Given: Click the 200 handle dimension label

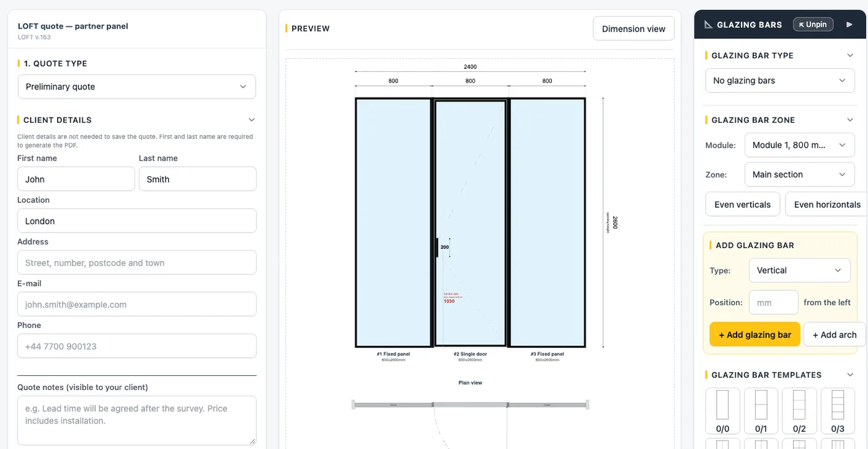Looking at the screenshot, I should tap(445, 247).
